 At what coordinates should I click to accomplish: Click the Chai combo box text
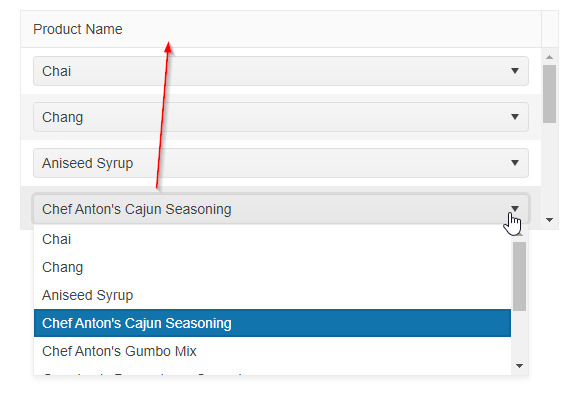pos(56,71)
